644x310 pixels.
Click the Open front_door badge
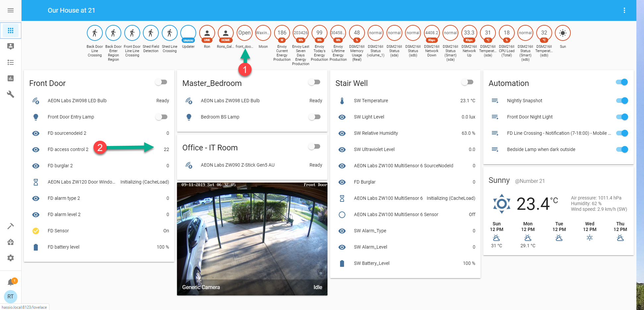click(245, 33)
